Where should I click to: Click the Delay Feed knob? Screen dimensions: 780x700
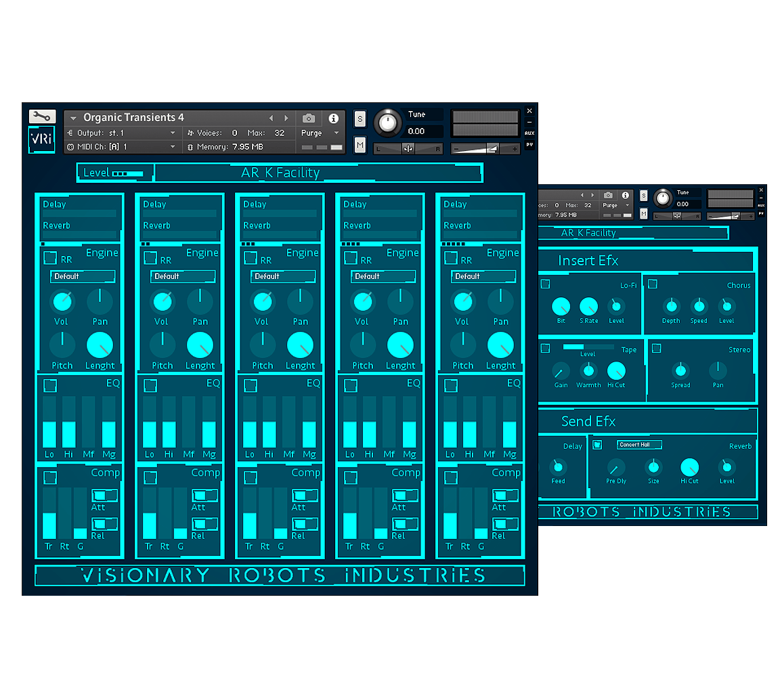pos(558,467)
